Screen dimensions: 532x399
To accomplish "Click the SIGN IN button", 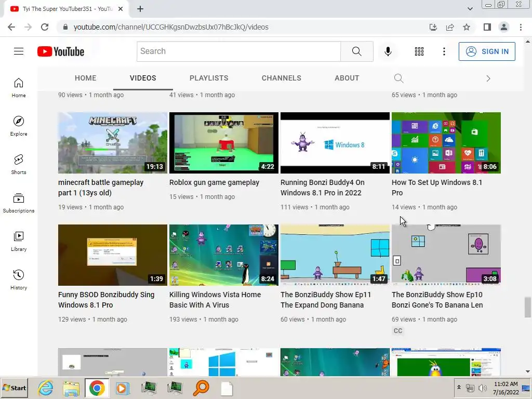I will click(487, 51).
